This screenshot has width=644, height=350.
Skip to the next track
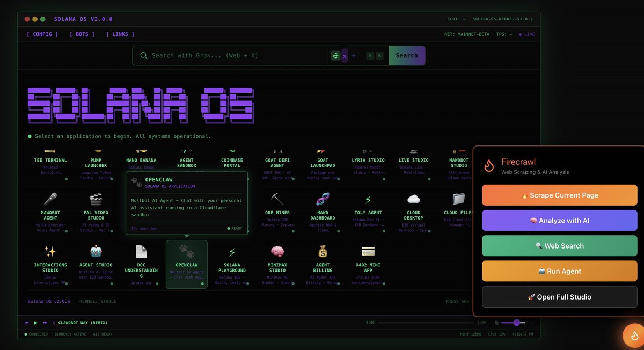45,323
